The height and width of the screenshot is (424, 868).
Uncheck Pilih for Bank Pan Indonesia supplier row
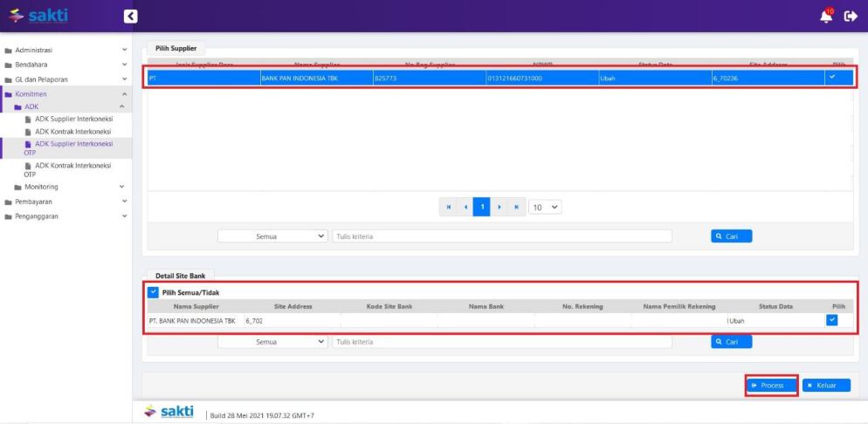pyautogui.click(x=832, y=77)
